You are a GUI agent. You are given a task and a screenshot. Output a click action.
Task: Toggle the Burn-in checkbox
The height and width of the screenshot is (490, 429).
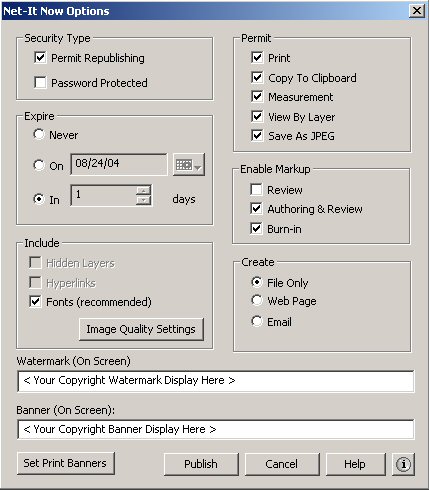point(256,228)
